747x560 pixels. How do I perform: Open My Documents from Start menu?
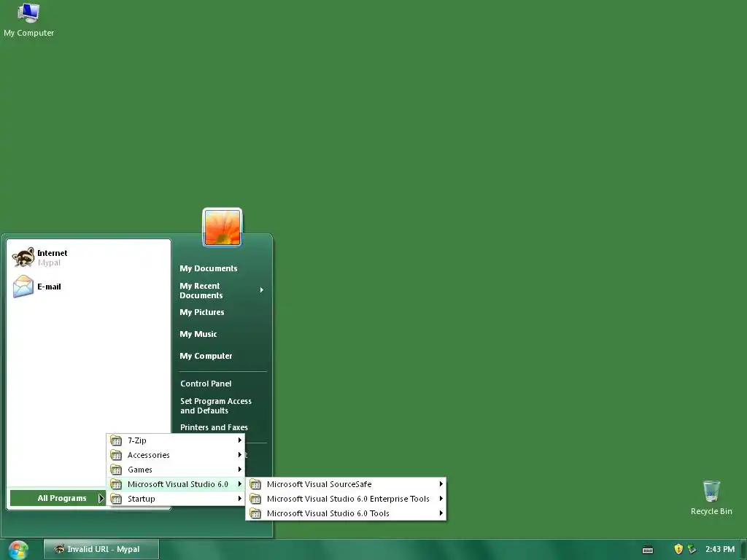(x=208, y=268)
